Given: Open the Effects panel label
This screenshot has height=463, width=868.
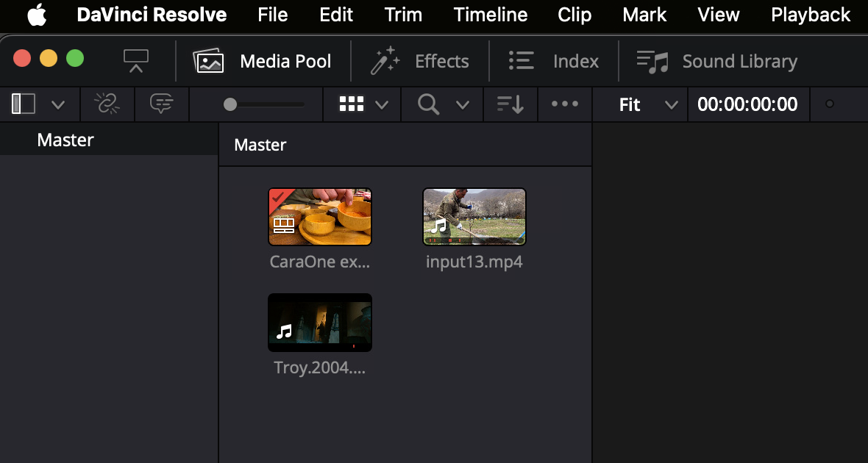Looking at the screenshot, I should [x=442, y=61].
